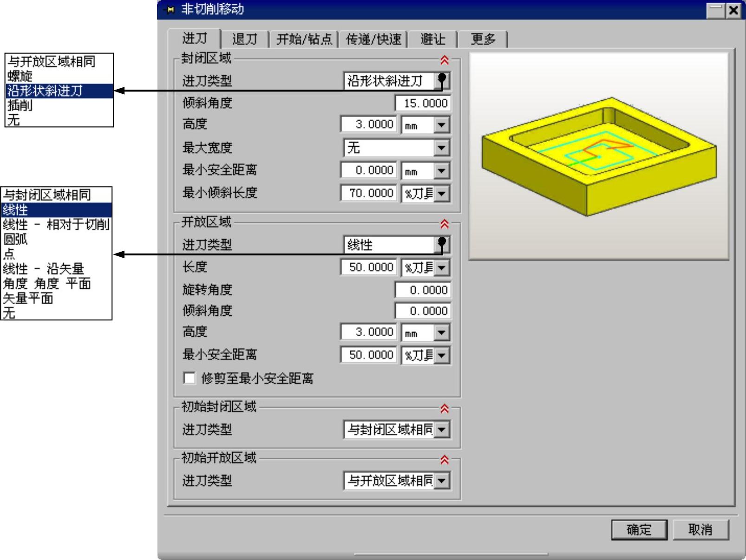This screenshot has height=560, width=746.
Task: Open open-area 进刀类型 dropdown showing 线性
Action: point(442,245)
